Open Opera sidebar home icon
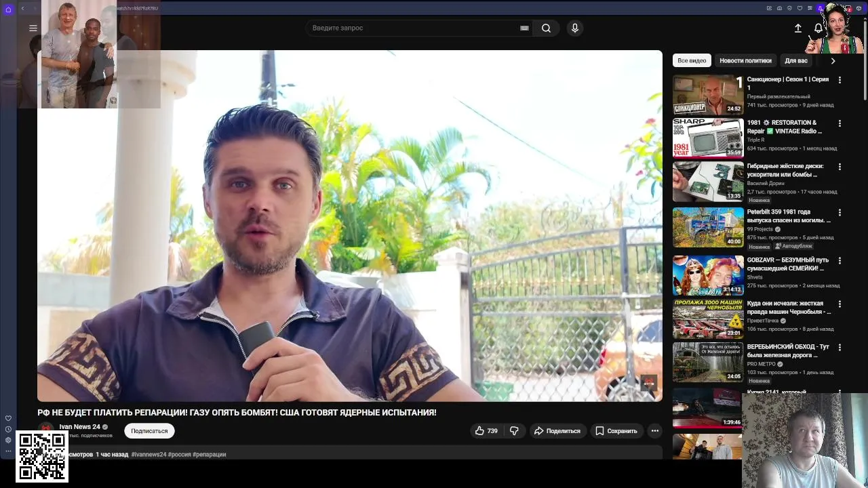This screenshot has width=868, height=488. 8,9
